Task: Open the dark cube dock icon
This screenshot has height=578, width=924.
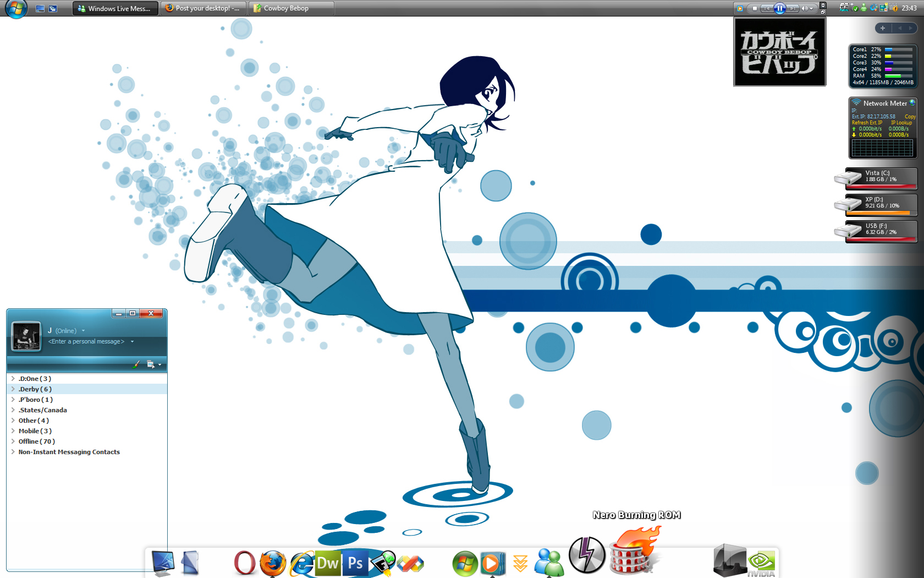Action: (x=730, y=560)
